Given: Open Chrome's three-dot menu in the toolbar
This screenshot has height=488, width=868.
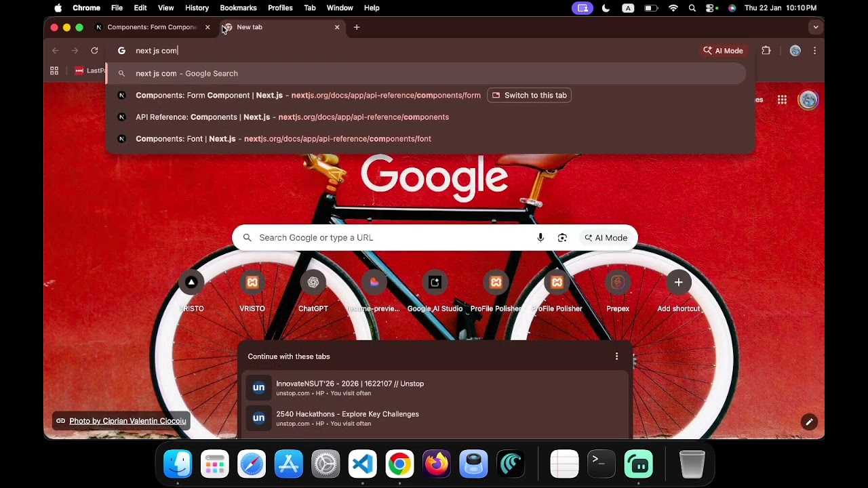Looking at the screenshot, I should point(814,51).
